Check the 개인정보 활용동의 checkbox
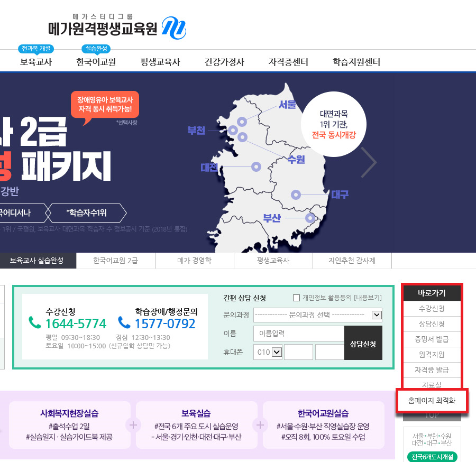This screenshot has width=476, height=462. pyautogui.click(x=296, y=298)
